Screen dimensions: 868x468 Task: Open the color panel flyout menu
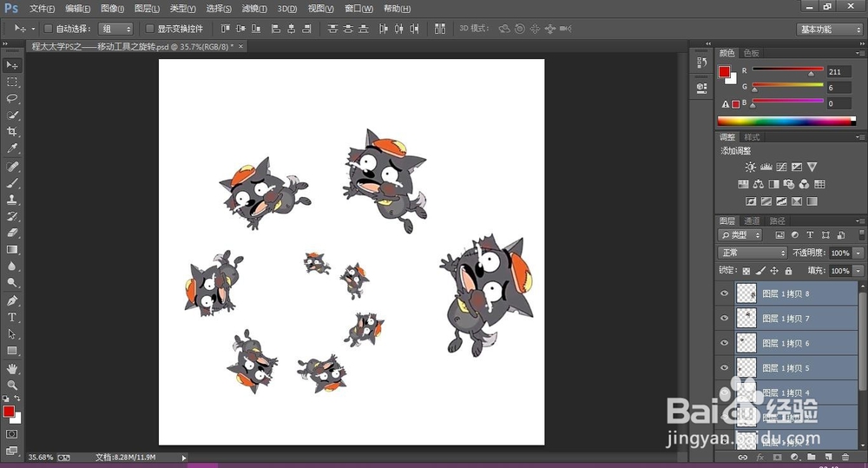coord(859,53)
